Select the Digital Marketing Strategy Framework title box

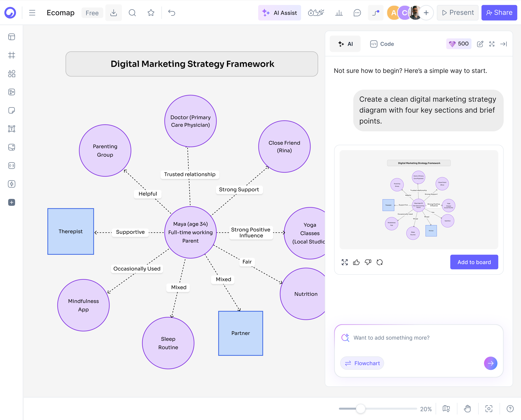coord(192,64)
